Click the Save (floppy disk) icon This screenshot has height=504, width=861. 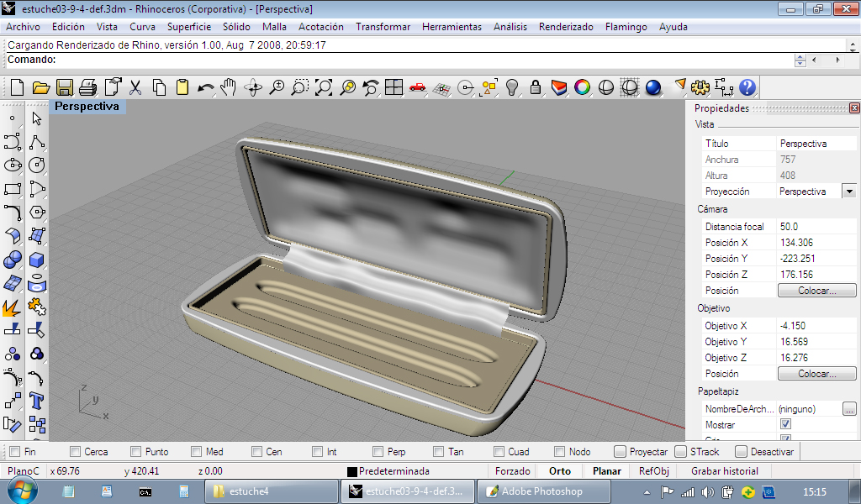64,87
